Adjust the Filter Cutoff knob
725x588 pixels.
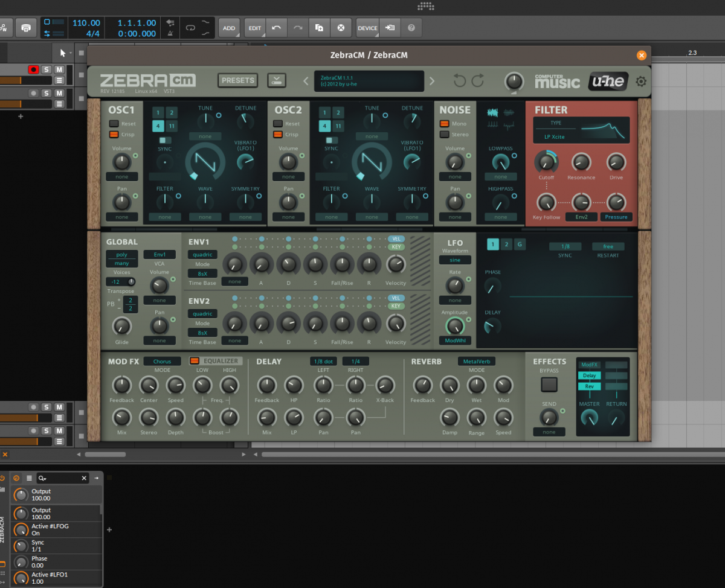click(546, 162)
